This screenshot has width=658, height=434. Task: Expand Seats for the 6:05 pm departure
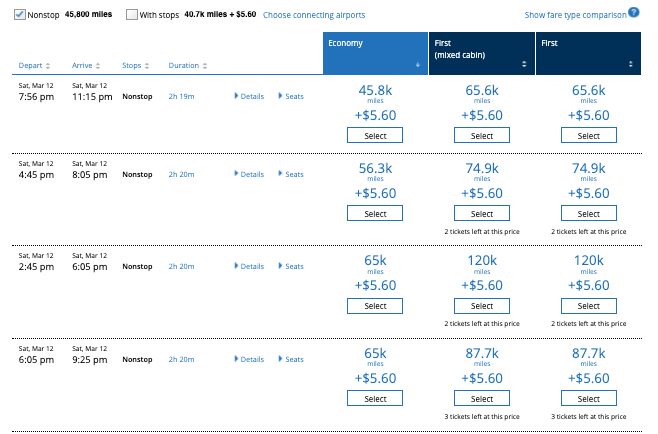(290, 359)
